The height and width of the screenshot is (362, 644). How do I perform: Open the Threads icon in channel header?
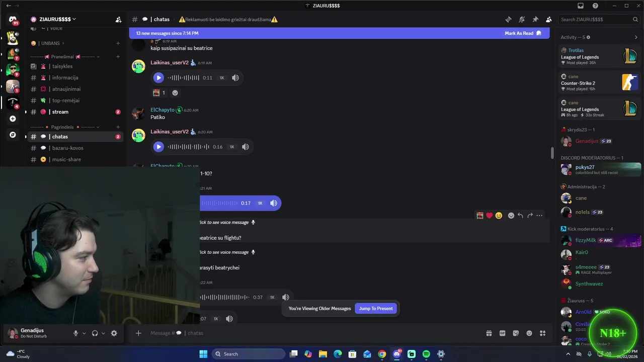click(x=508, y=20)
